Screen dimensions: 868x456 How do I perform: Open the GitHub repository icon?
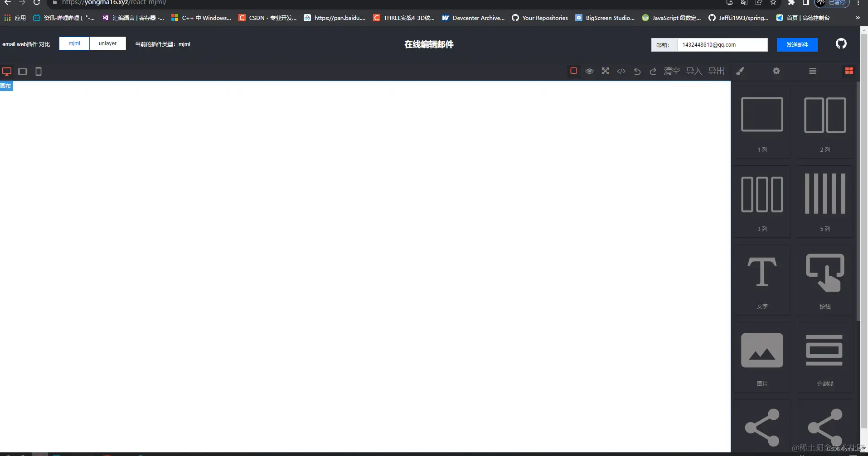(841, 44)
